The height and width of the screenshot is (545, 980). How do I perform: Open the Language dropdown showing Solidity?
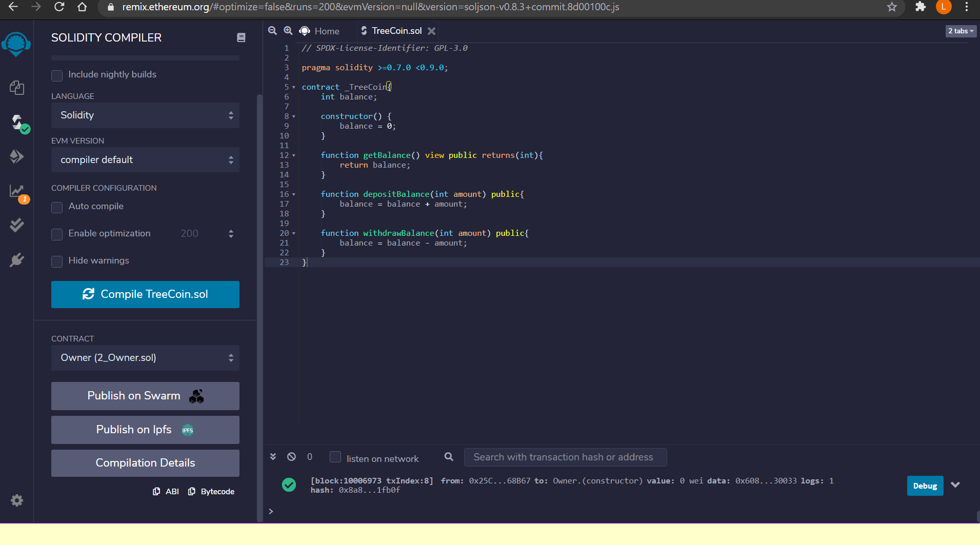[145, 115]
